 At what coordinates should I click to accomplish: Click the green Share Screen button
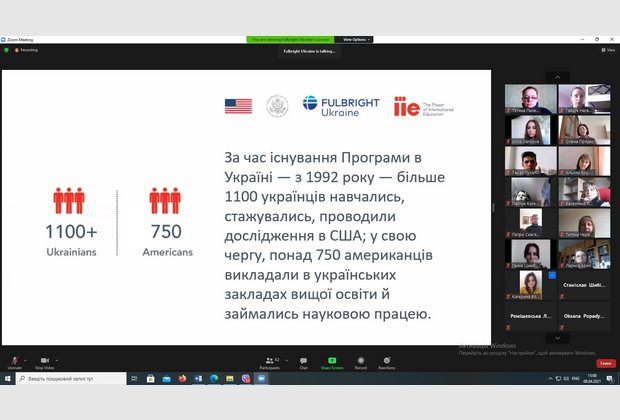point(332,362)
